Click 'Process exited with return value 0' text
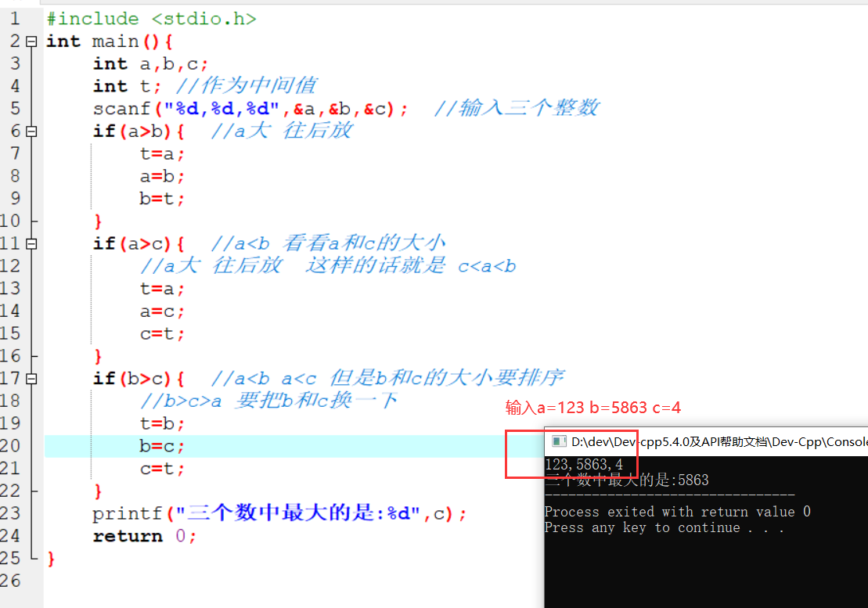The image size is (868, 608). tap(678, 512)
